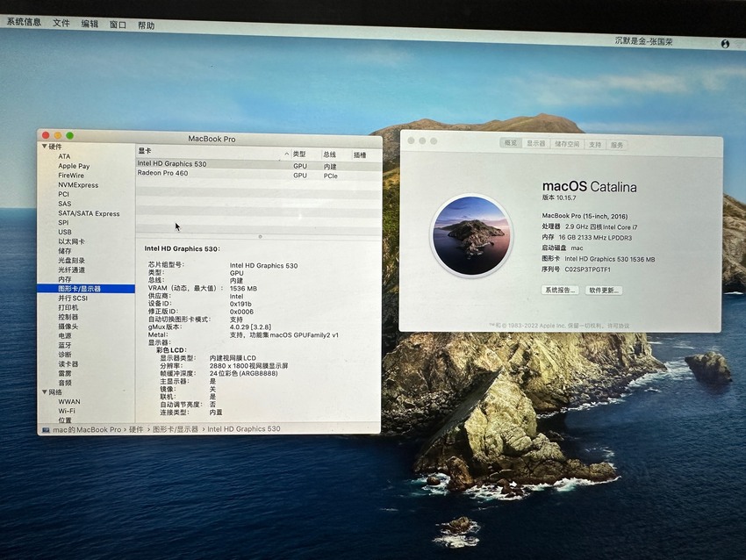Select 并行 SCSI in the sidebar

pos(73,298)
